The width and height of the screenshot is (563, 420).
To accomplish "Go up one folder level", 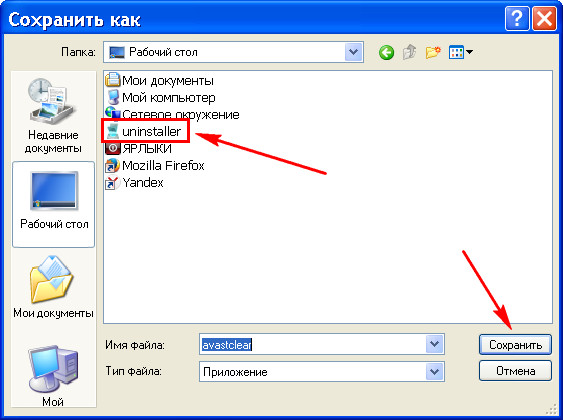I will click(x=410, y=52).
